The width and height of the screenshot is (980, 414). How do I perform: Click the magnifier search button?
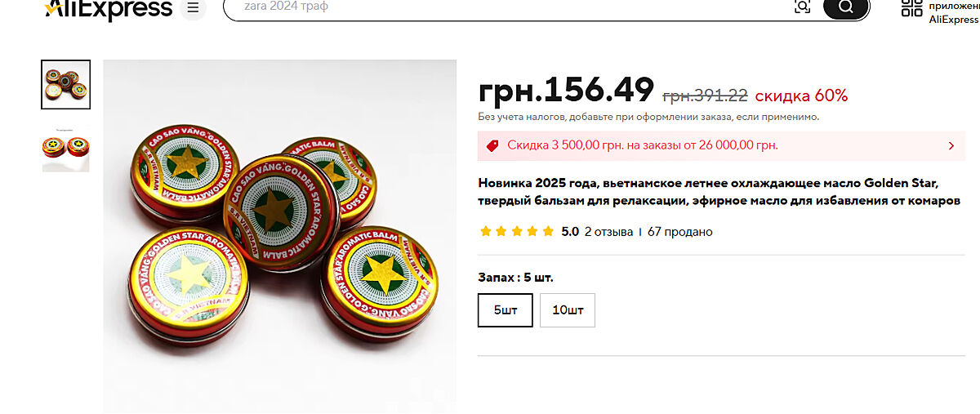(x=844, y=7)
